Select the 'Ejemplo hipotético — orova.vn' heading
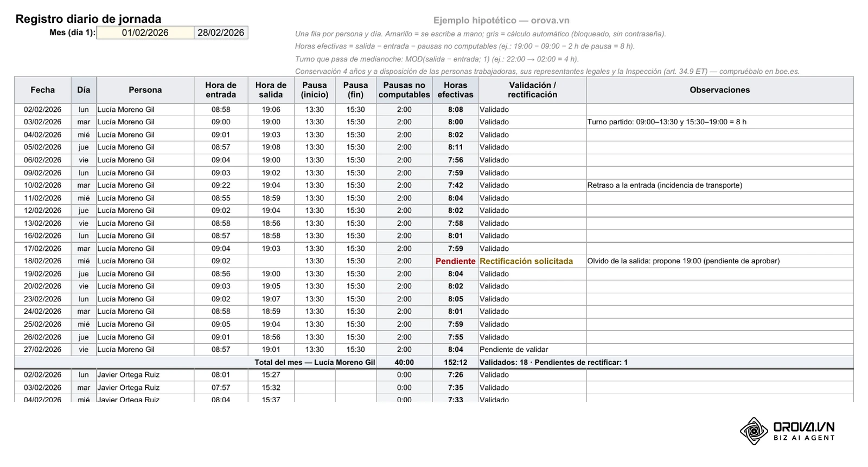The image size is (868, 467). tap(501, 21)
